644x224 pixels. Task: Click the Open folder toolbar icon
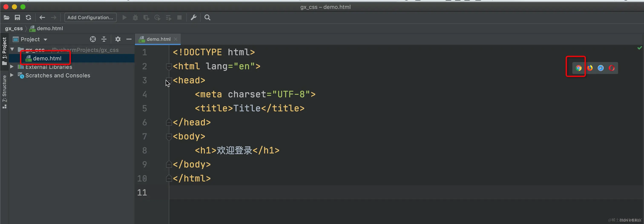click(x=7, y=17)
